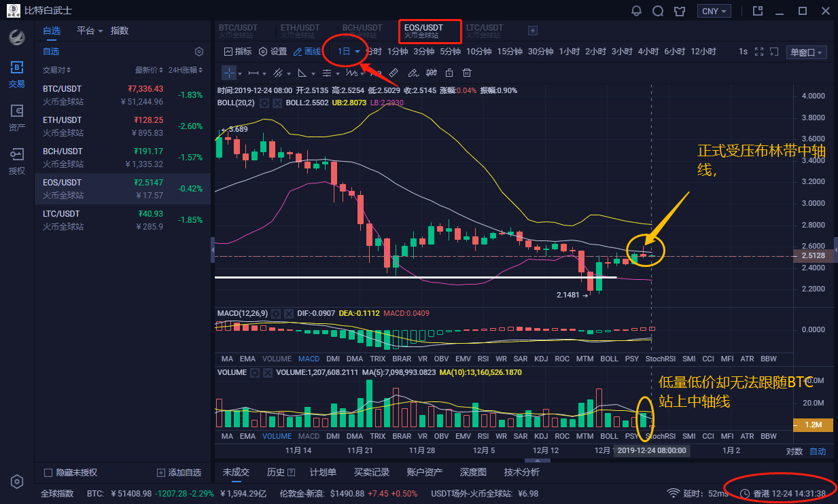The image size is (838, 504).
Task: Select the 4小时 timeframe
Action: (x=648, y=52)
